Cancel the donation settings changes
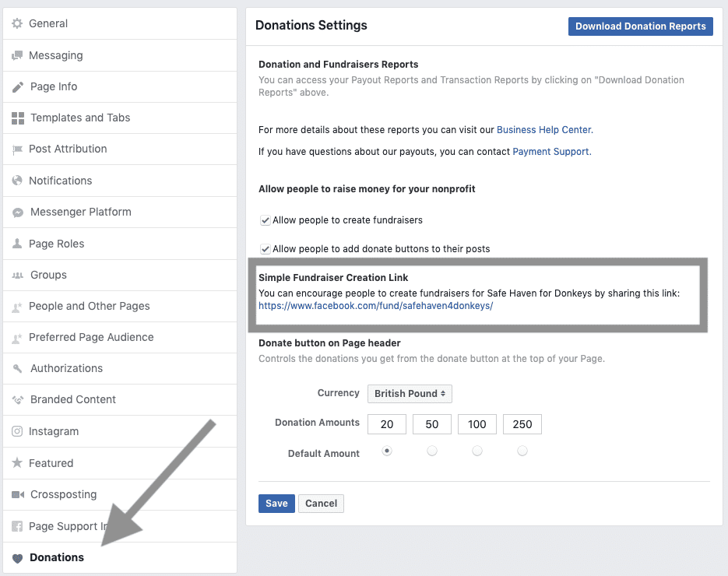728x576 pixels. pos(321,504)
